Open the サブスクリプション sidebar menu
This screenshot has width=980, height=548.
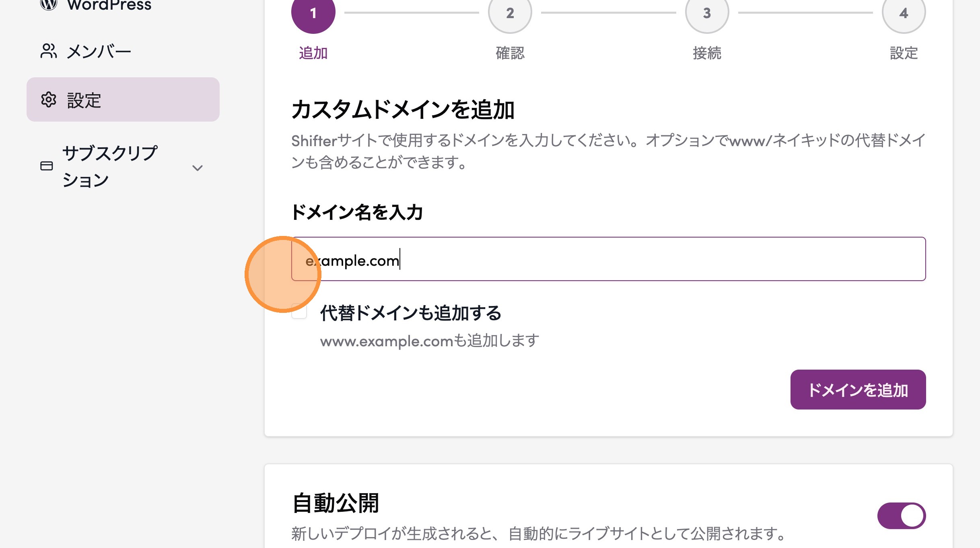[109, 166]
